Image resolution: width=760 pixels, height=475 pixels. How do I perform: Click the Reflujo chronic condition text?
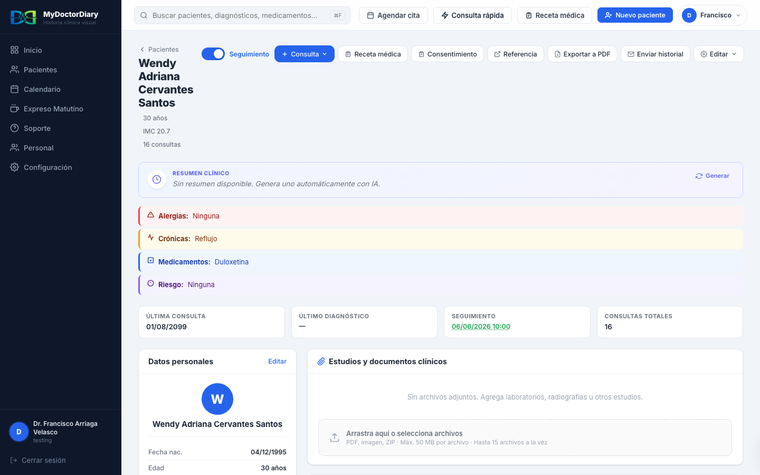click(206, 238)
